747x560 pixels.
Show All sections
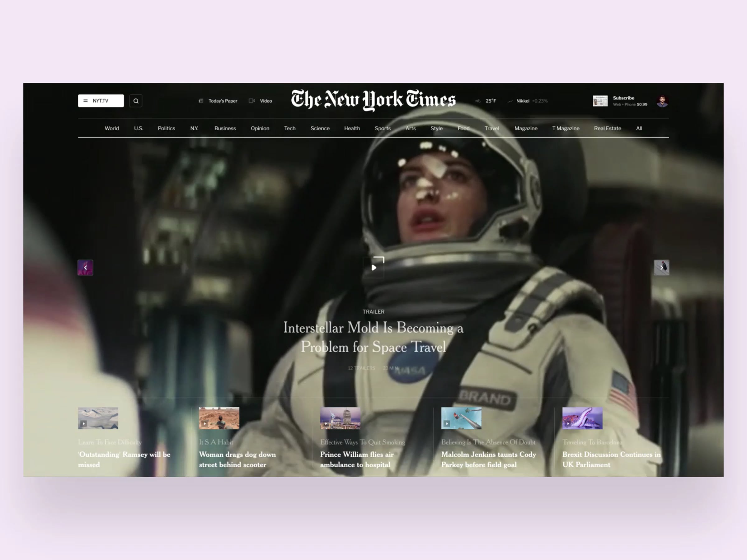[639, 128]
